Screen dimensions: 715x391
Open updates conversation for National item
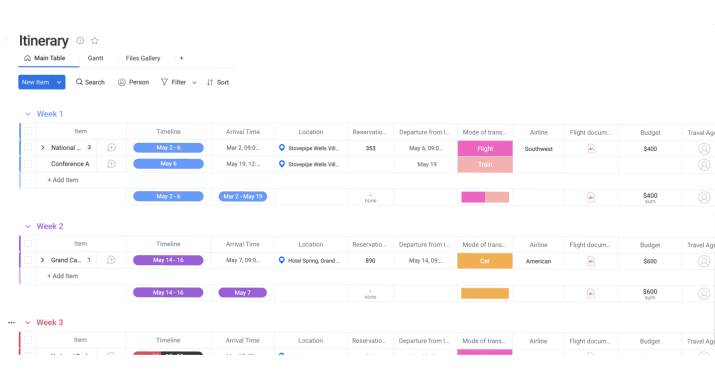[111, 147]
